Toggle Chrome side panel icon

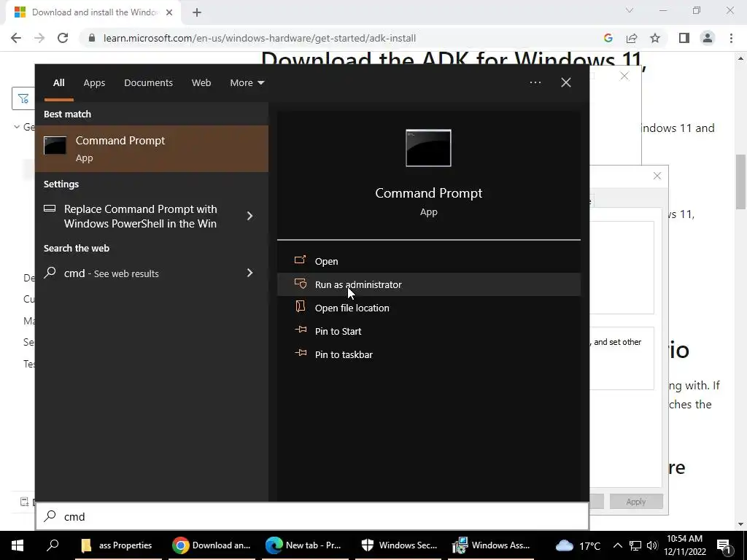[684, 38]
